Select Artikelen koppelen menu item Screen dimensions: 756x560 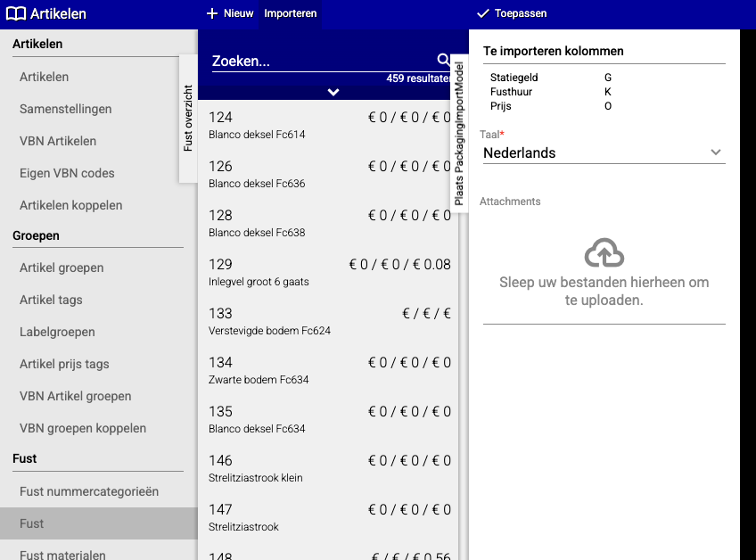coord(71,205)
